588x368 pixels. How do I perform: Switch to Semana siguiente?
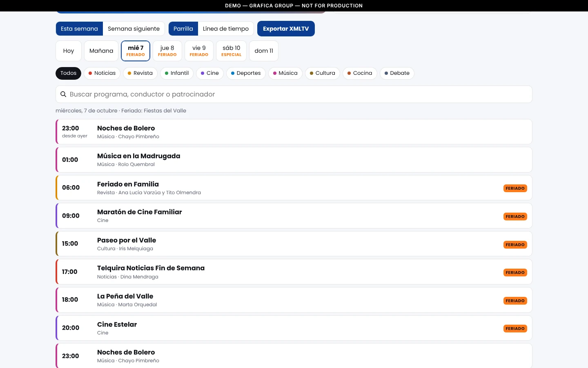(x=134, y=29)
